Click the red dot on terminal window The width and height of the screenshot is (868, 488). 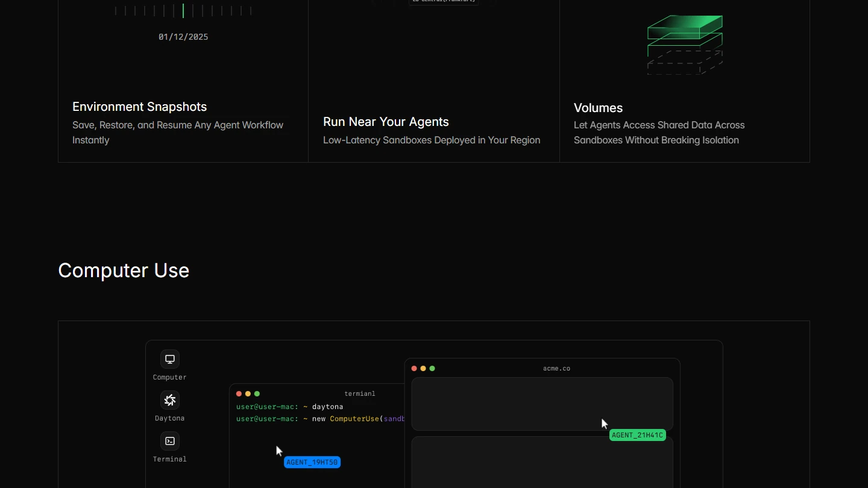(239, 393)
